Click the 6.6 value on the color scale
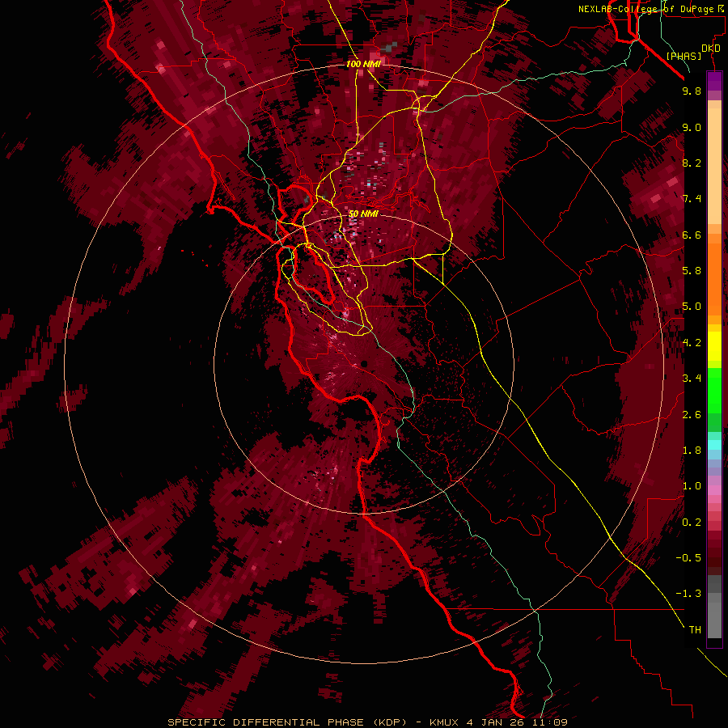 [692, 235]
